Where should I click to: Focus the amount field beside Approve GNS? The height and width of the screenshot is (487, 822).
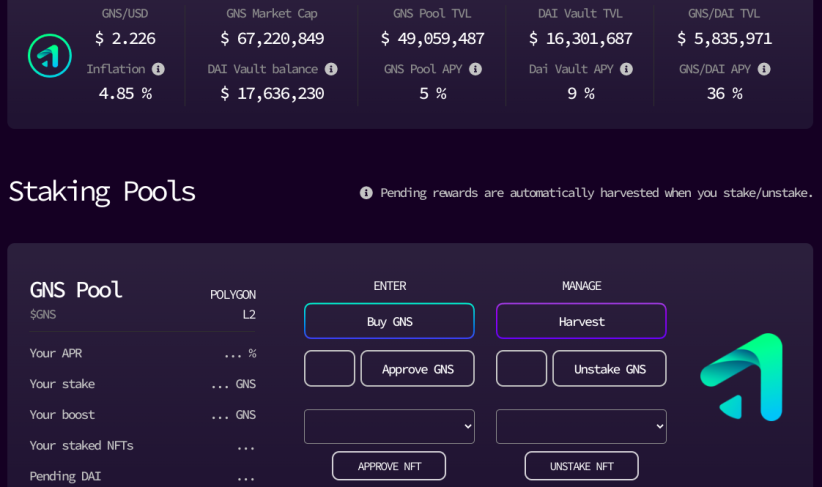[x=330, y=369]
